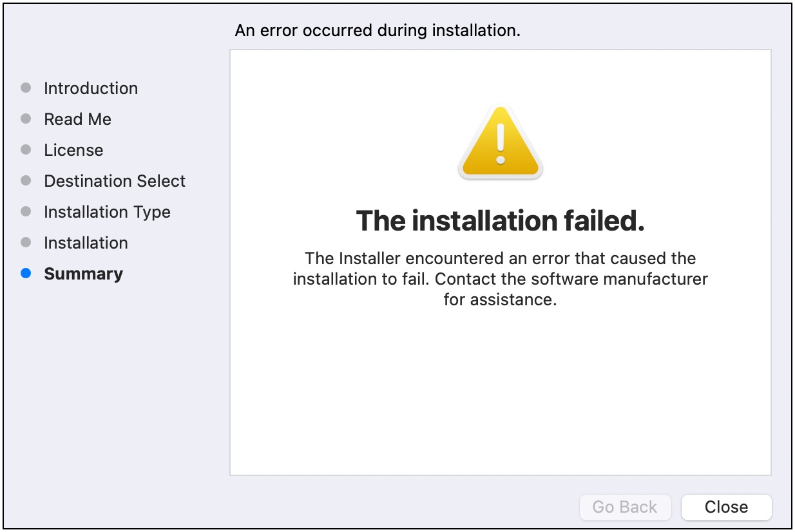Select the Installation step in sidebar
795x532 pixels.
85,243
